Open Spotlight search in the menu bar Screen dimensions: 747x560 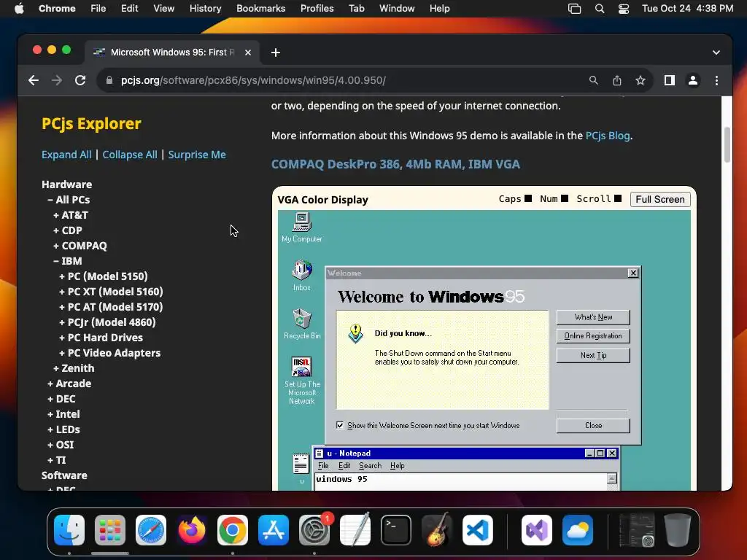(600, 9)
